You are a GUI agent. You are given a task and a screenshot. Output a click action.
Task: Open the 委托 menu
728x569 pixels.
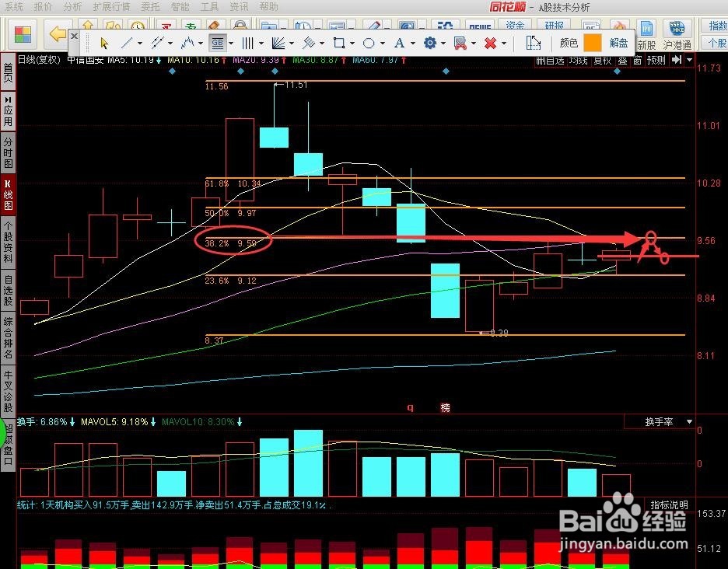pos(150,6)
